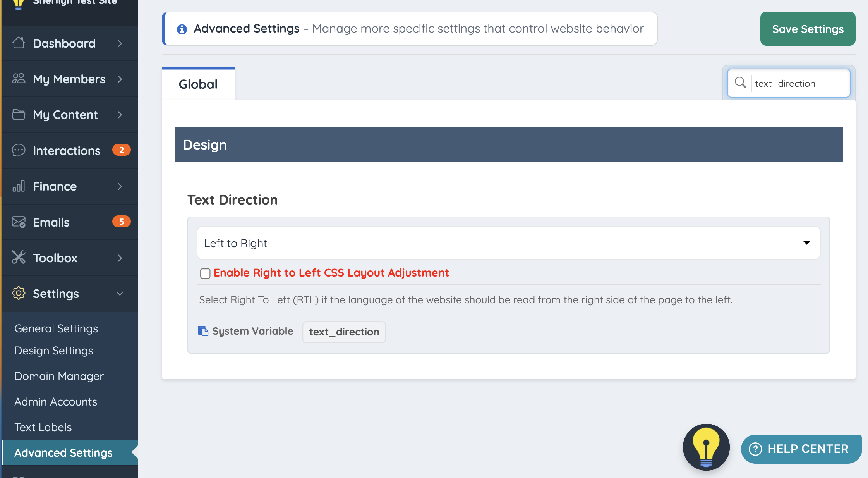Copy System Variable using clipboard icon
868x478 pixels.
(203, 331)
